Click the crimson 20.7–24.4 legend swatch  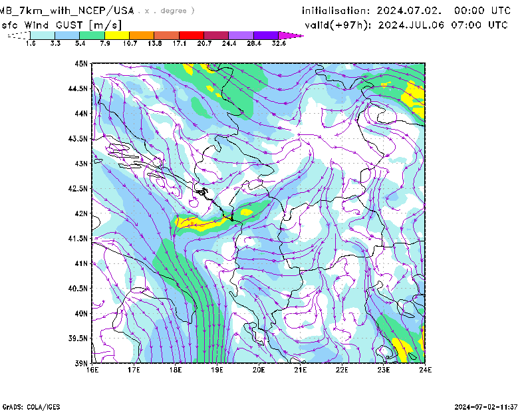[x=216, y=35]
